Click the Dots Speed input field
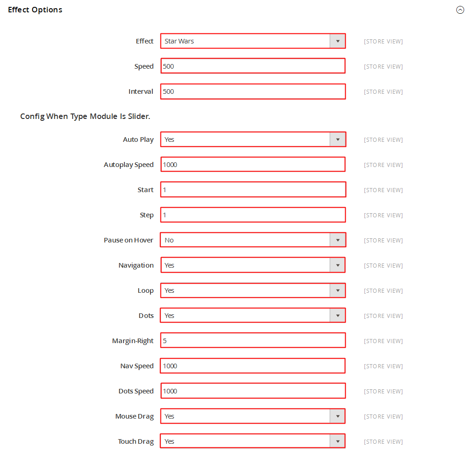476x457 pixels. pos(253,391)
